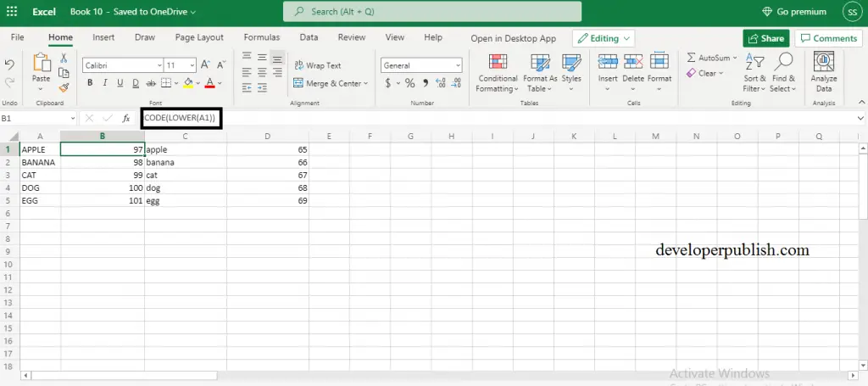Collapse the ribbon with chevron

(861, 102)
